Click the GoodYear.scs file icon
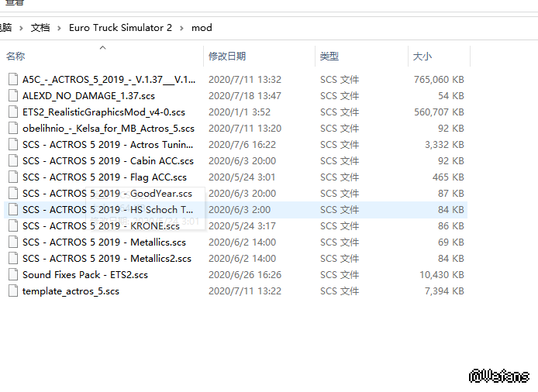 click(13, 194)
